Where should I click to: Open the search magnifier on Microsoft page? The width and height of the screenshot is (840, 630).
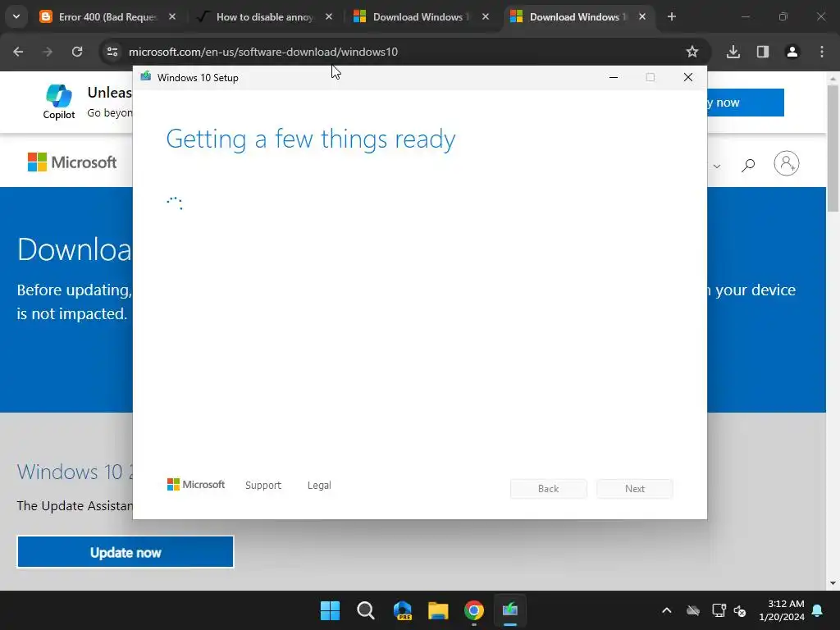coord(748,164)
